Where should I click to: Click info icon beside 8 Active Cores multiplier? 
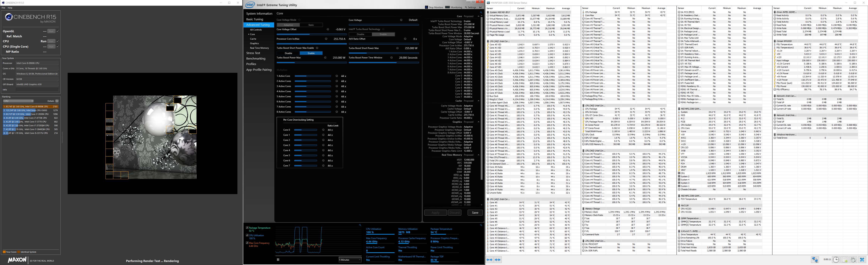pyautogui.click(x=337, y=112)
